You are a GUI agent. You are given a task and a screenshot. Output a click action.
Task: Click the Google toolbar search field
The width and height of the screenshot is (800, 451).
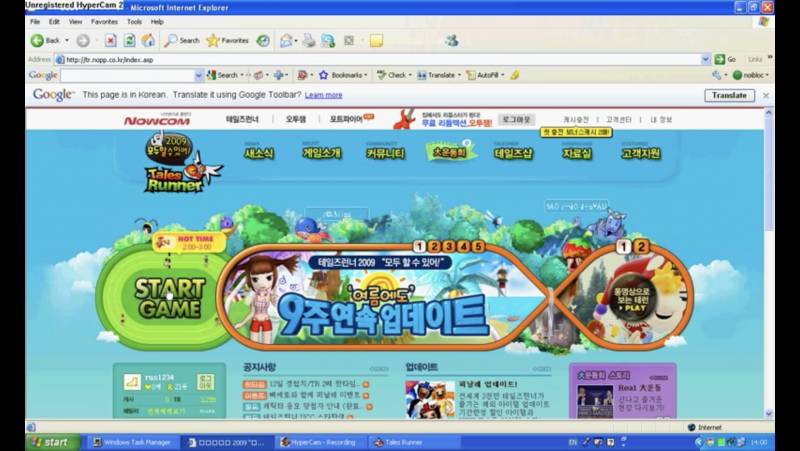[130, 75]
